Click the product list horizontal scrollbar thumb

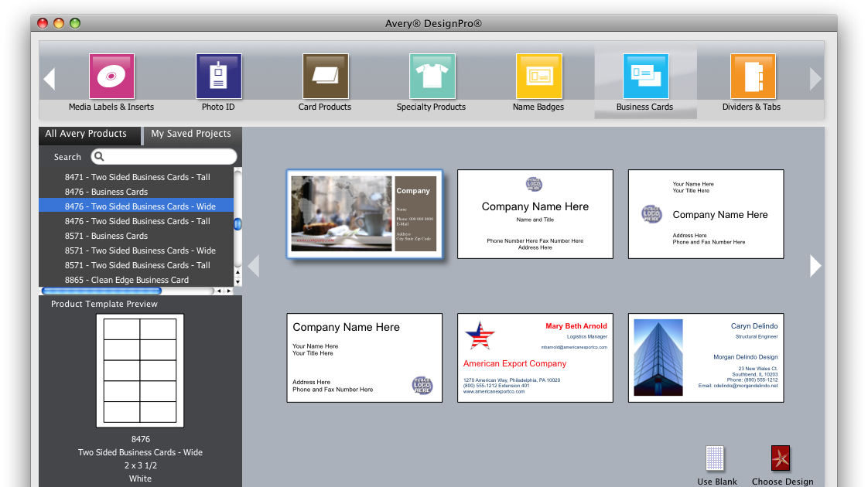(102, 291)
